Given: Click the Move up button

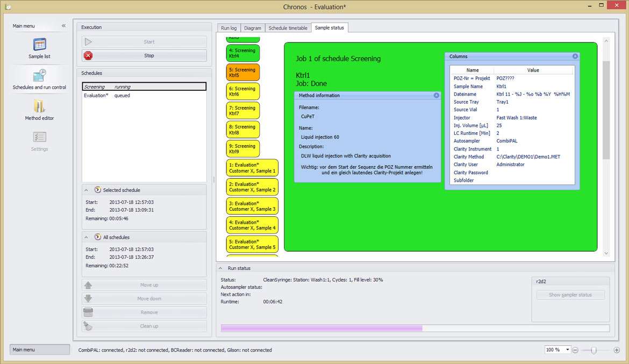Looking at the screenshot, I should pos(145,285).
